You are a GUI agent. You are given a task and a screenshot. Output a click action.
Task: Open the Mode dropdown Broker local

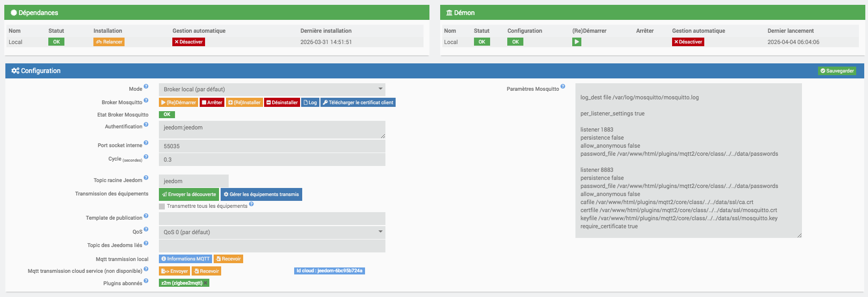click(x=272, y=89)
